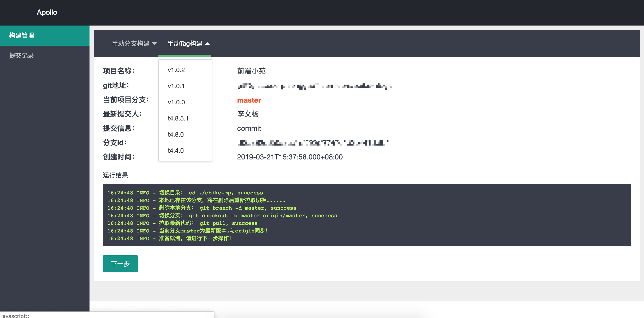Click the 前端小苑 project name value
The height and width of the screenshot is (318, 644).
coord(251,71)
